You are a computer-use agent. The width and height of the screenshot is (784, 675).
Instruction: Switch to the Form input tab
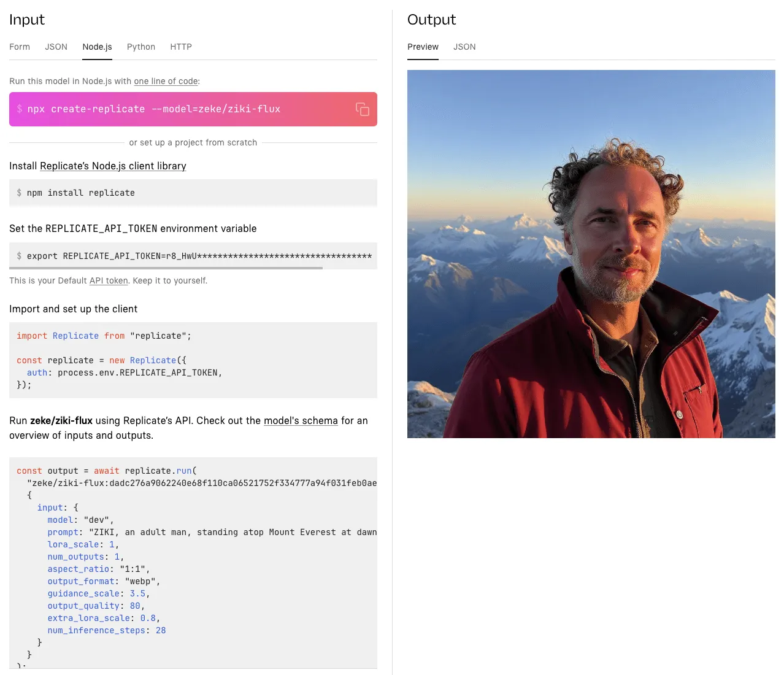pos(20,47)
